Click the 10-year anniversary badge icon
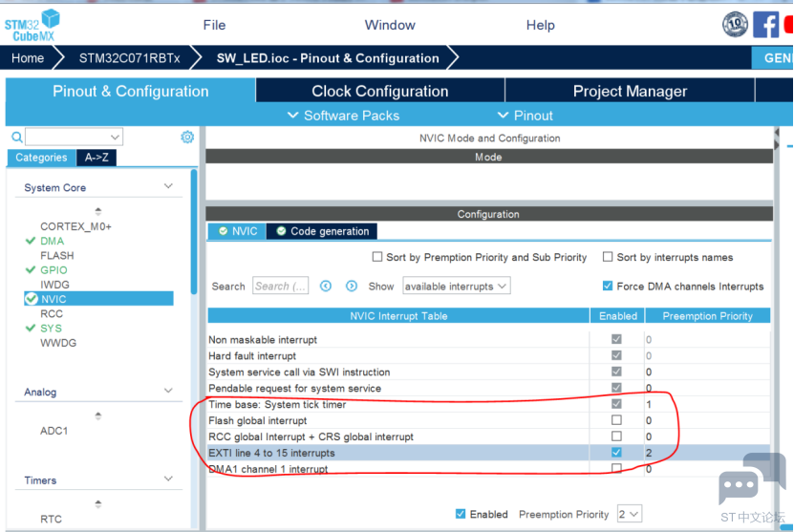794x532 pixels. (735, 24)
